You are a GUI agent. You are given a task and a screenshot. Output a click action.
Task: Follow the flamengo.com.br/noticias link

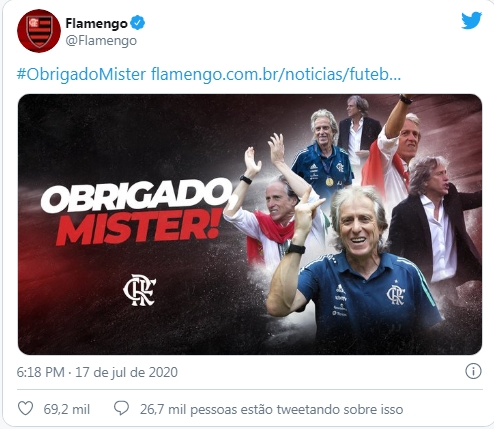276,74
